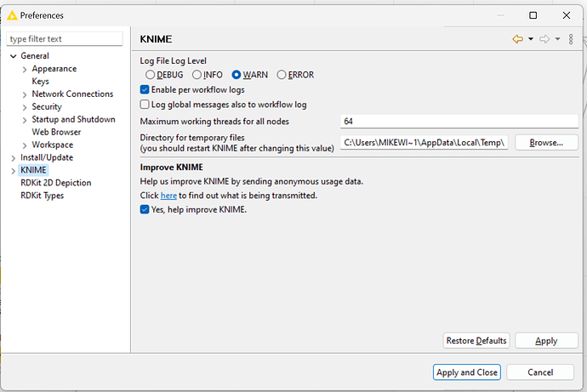Click the KNIME logo in title bar
The width and height of the screenshot is (587, 392).
click(12, 15)
